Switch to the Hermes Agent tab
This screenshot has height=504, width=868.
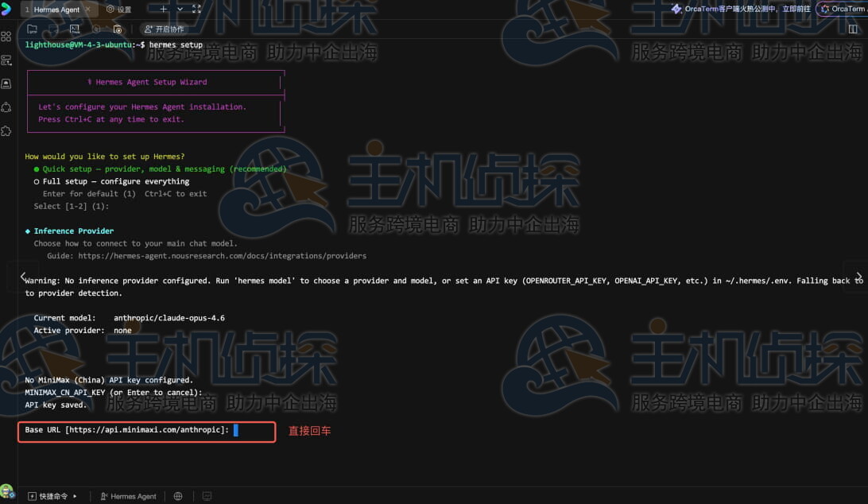coord(56,10)
